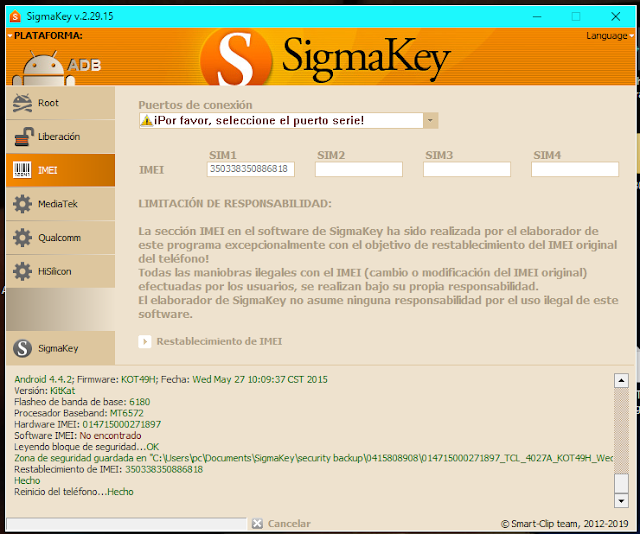Open the SigmaKey tab label
640x534 pixels.
coord(58,348)
